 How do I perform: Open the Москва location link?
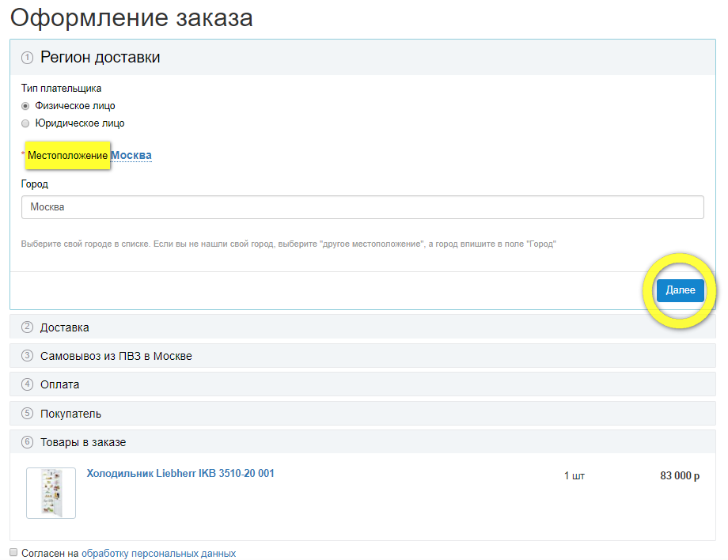[131, 156]
